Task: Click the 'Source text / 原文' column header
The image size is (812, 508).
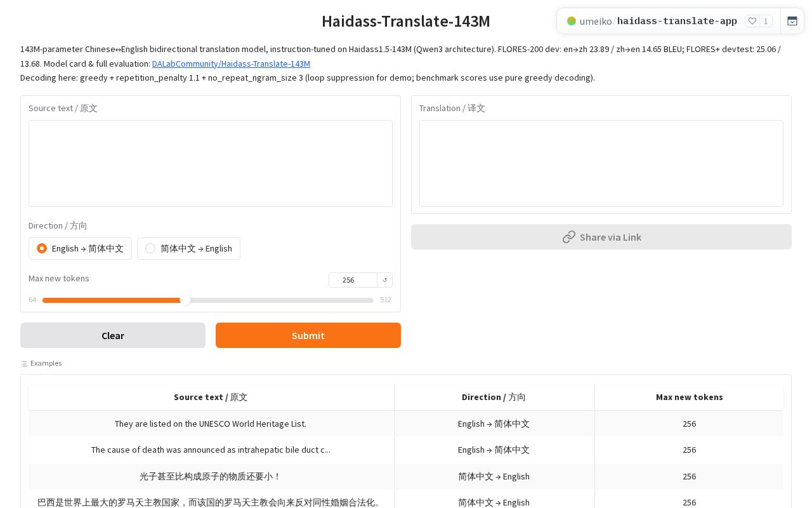Action: pos(211,397)
